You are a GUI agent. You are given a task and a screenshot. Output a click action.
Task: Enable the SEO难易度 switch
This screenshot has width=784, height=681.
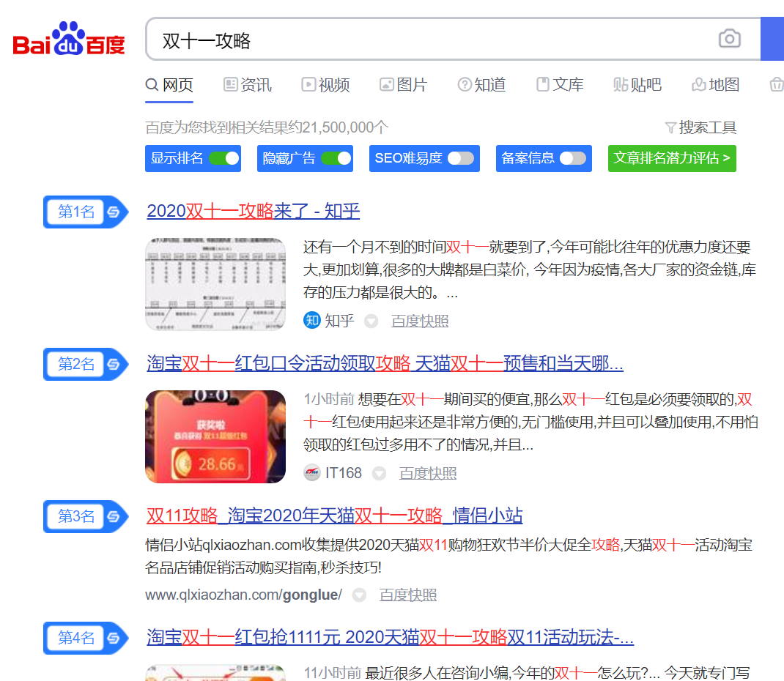click(x=460, y=158)
